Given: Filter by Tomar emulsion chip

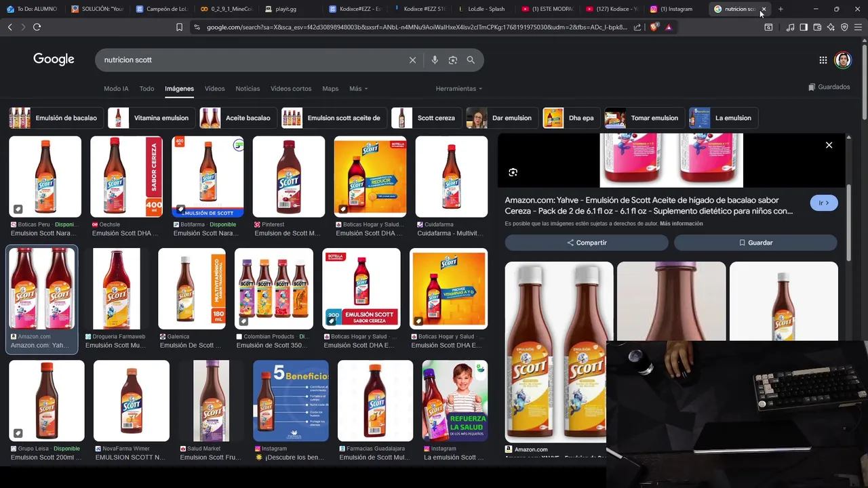Looking at the screenshot, I should tap(644, 118).
